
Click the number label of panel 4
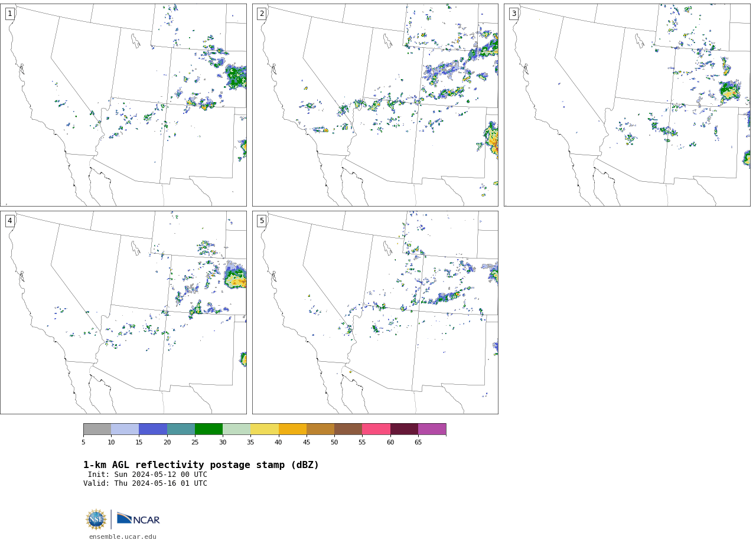(9, 221)
